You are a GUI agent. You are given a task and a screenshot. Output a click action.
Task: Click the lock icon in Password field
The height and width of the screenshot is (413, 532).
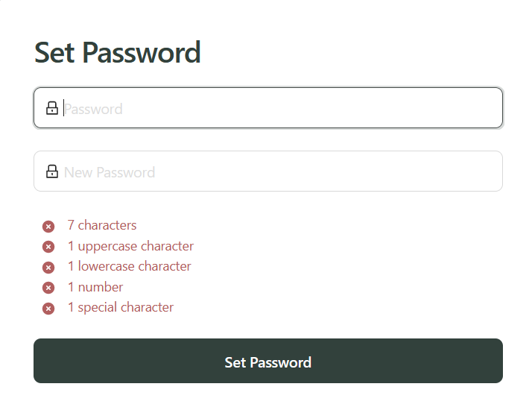coord(52,108)
